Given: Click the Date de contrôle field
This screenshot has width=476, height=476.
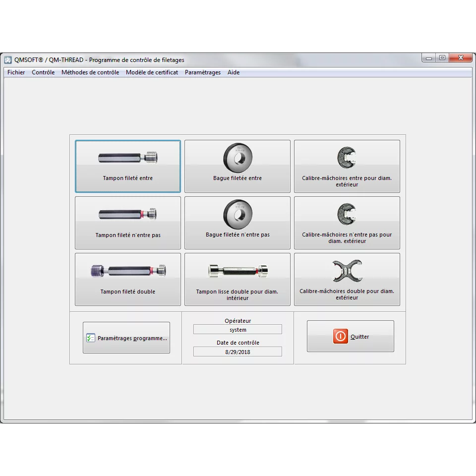Looking at the screenshot, I should [238, 352].
